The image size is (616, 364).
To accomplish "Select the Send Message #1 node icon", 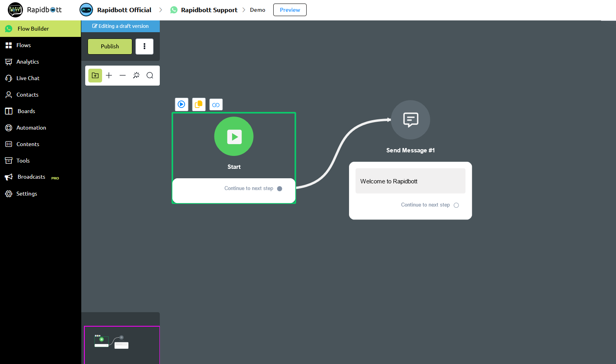I will (x=410, y=120).
